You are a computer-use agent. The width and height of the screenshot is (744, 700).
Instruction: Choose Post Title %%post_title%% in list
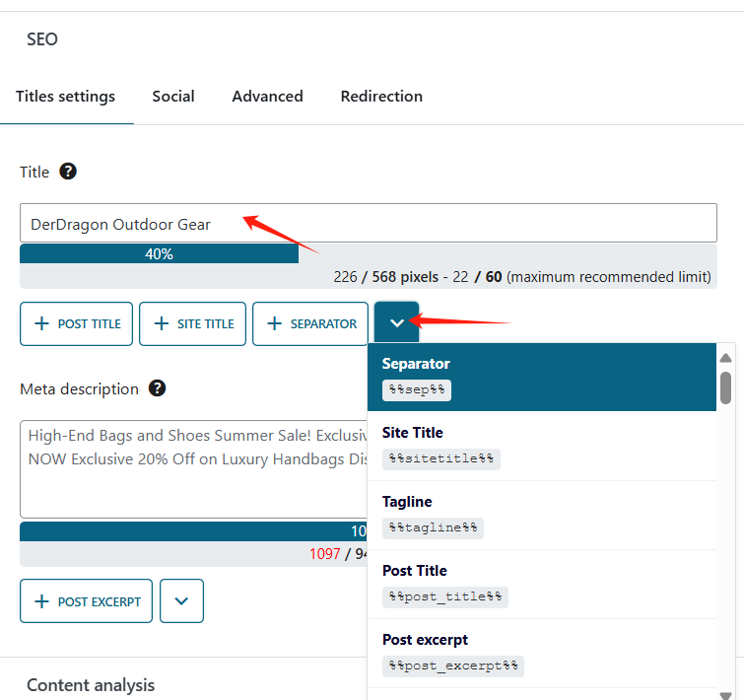pos(541,584)
